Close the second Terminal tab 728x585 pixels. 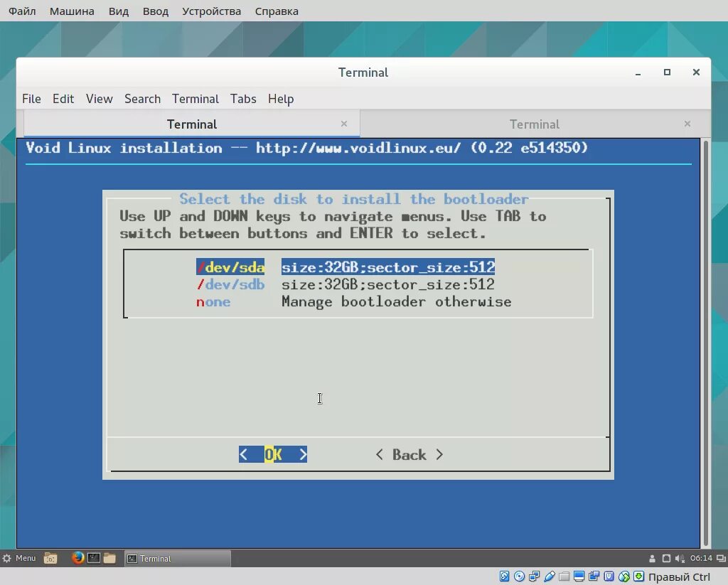tap(687, 124)
